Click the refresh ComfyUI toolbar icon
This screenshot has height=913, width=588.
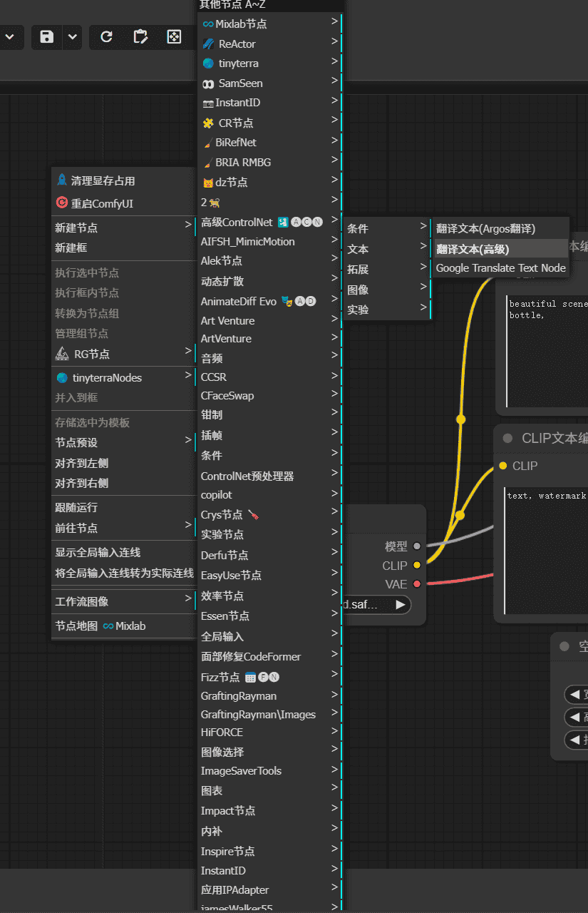click(x=105, y=36)
